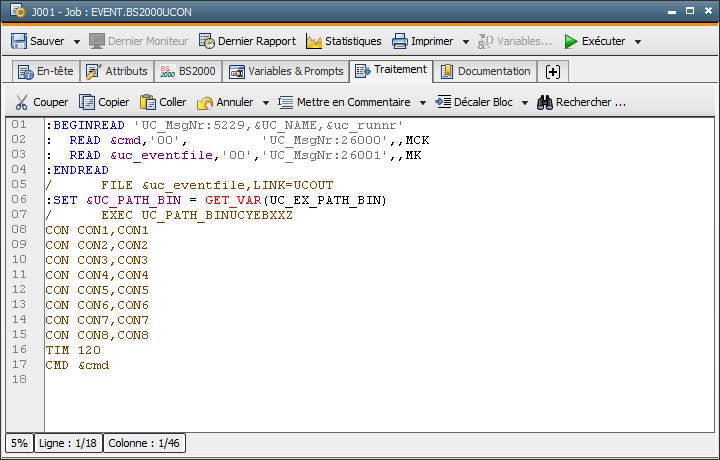Click the CON CON7,CON7 line

point(97,320)
